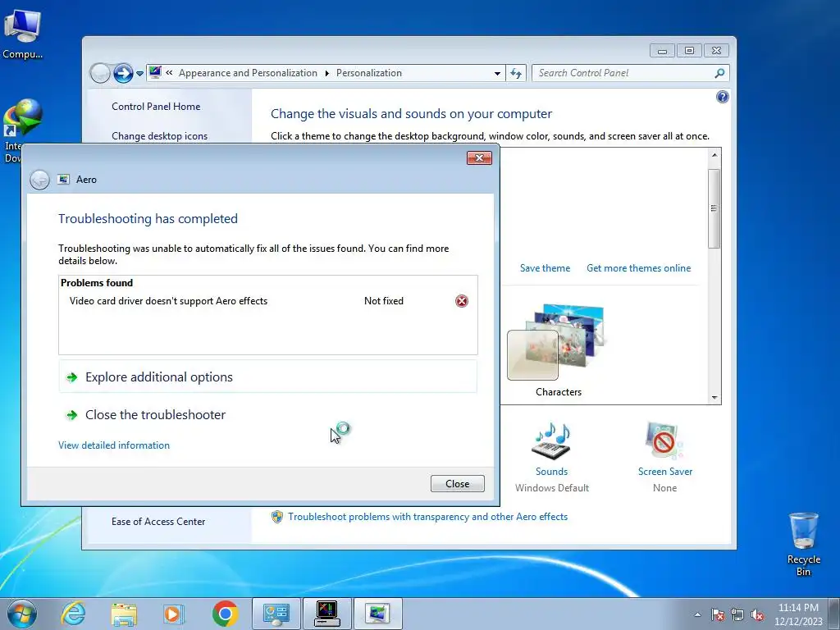Open Screen Saver settings icon

(664, 441)
